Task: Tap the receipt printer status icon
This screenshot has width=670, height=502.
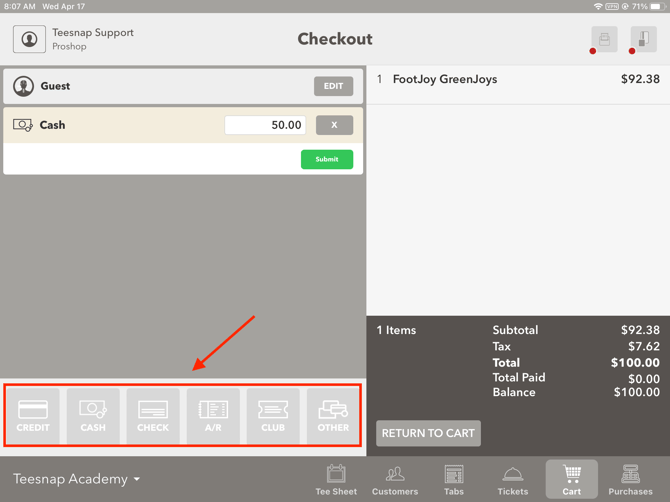Action: (604, 39)
